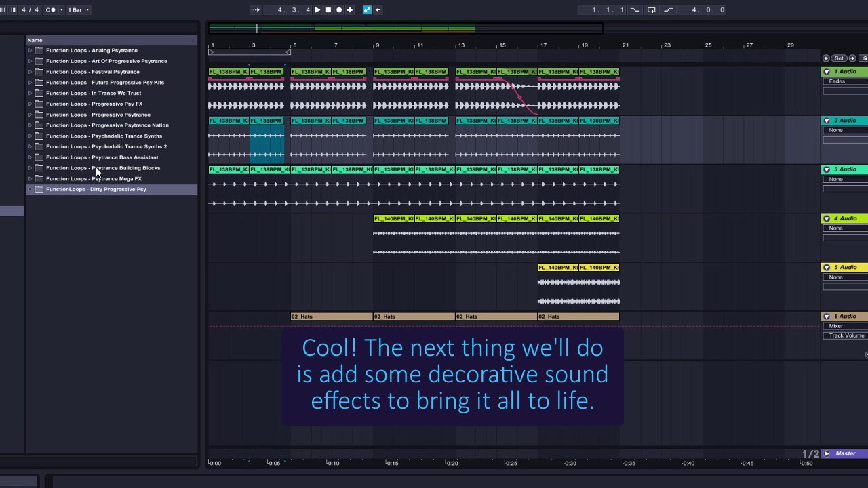This screenshot has height=488, width=868.
Task: Select the 4 Audio track header
Action: click(845, 218)
